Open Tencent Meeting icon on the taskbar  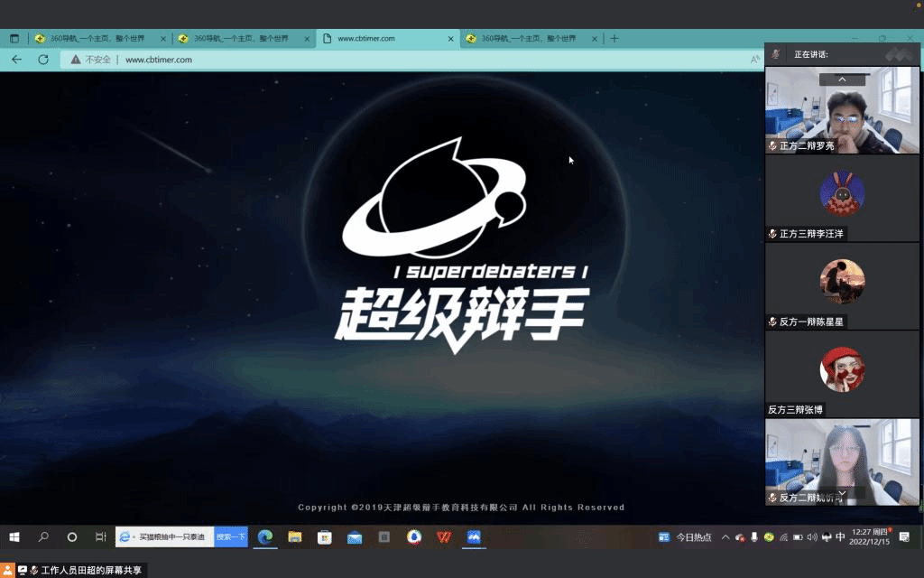[474, 537]
